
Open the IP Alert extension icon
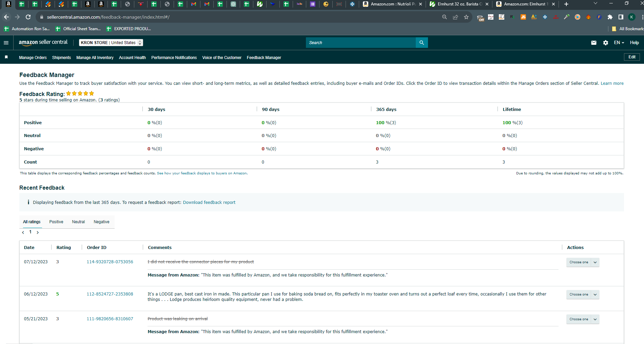(x=556, y=17)
